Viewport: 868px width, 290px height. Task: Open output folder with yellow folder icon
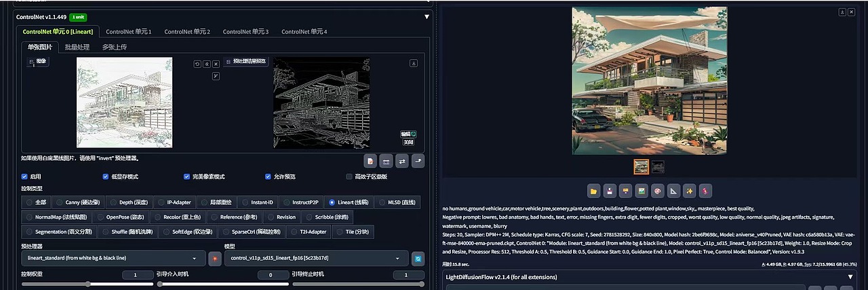pos(593,191)
